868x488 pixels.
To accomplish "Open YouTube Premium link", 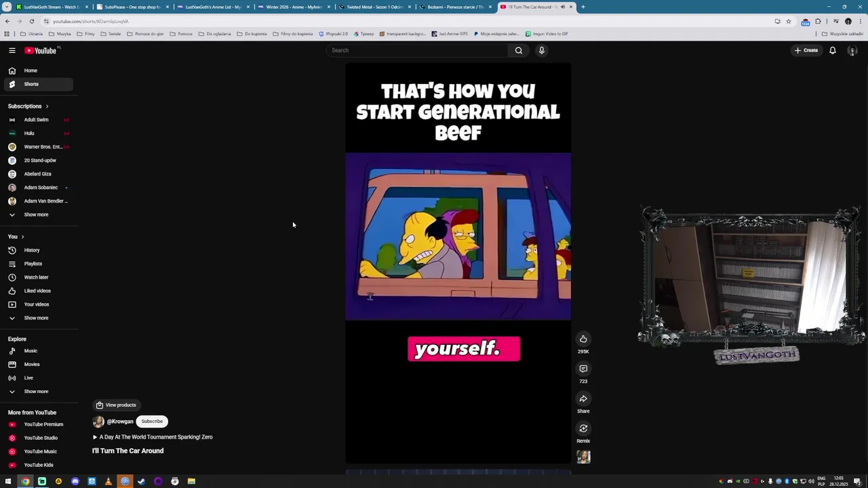I will (x=39, y=424).
